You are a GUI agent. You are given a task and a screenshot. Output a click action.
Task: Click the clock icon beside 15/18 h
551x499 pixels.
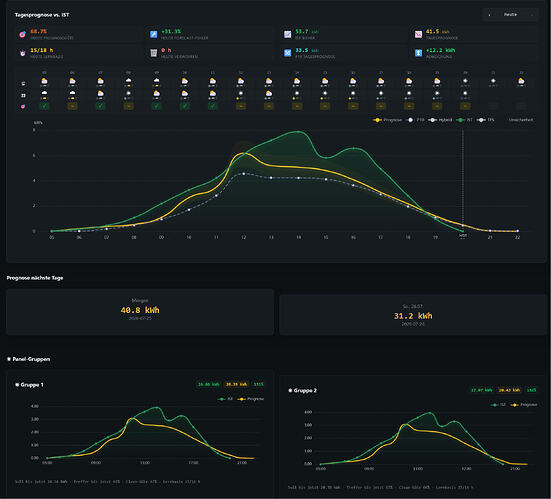click(x=22, y=53)
